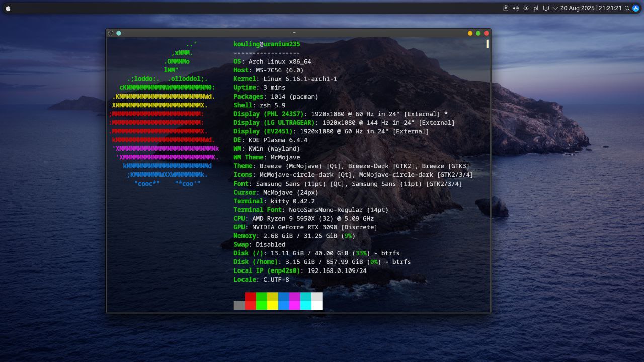Click the network status tray icon

click(x=546, y=8)
